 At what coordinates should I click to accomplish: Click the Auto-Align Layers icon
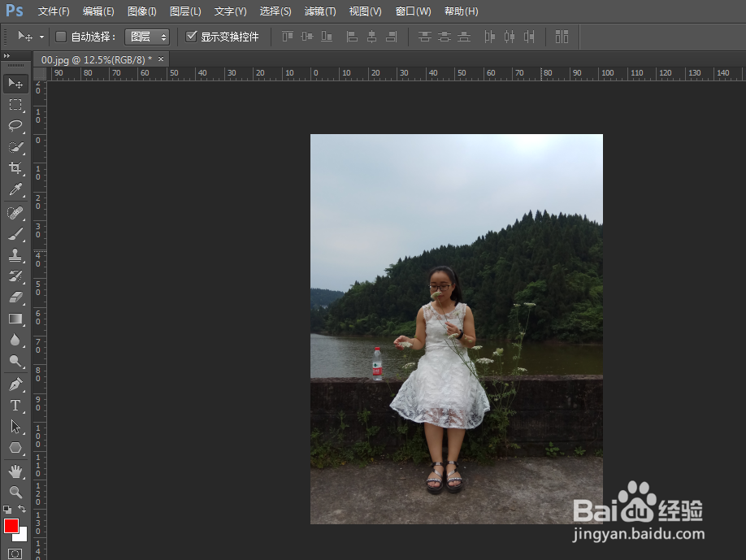[x=562, y=36]
